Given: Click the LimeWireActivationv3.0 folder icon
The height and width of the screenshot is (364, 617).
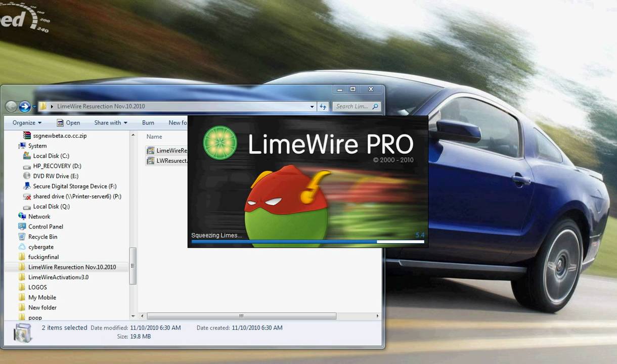Looking at the screenshot, I should [x=22, y=277].
